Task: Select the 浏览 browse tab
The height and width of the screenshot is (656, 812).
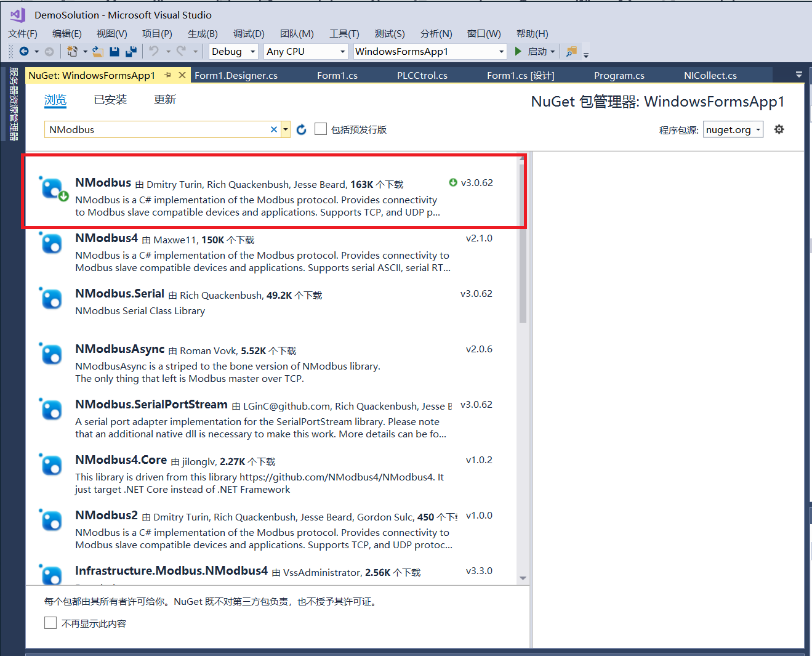Action: 55,100
